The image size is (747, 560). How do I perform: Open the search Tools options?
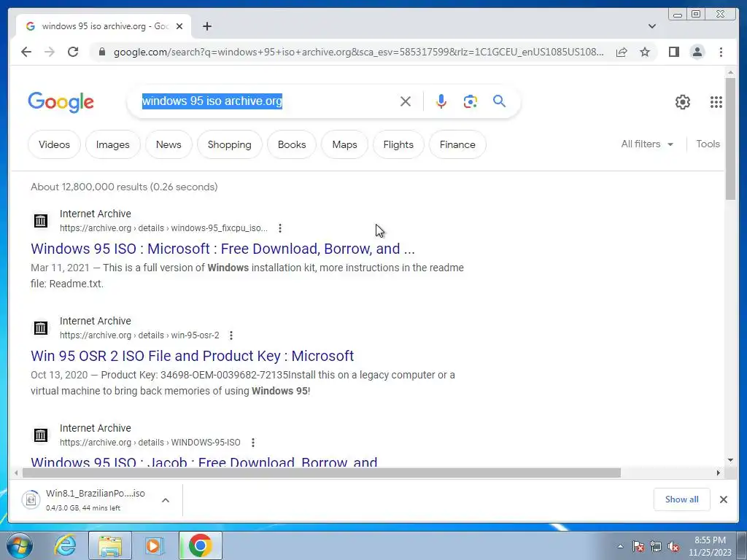click(708, 144)
